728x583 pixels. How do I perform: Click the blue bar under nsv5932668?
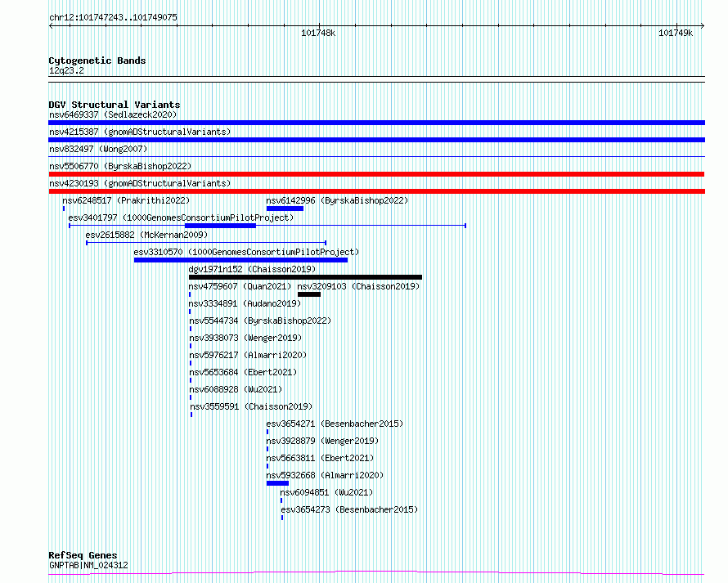tap(277, 483)
